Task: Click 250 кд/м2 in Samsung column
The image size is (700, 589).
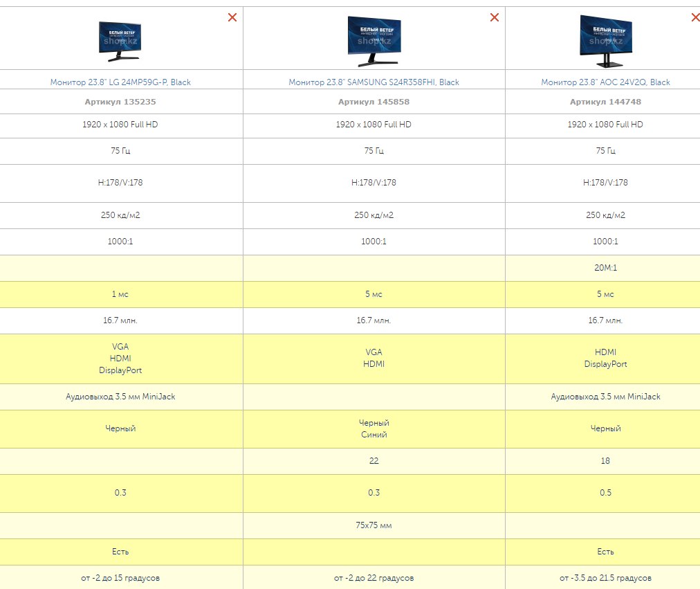Action: click(x=374, y=215)
